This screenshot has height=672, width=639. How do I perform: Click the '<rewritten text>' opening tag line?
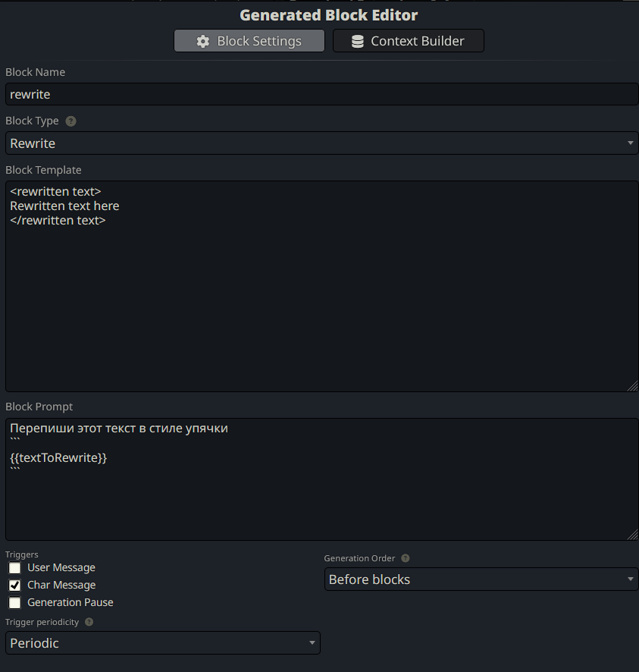coord(55,191)
